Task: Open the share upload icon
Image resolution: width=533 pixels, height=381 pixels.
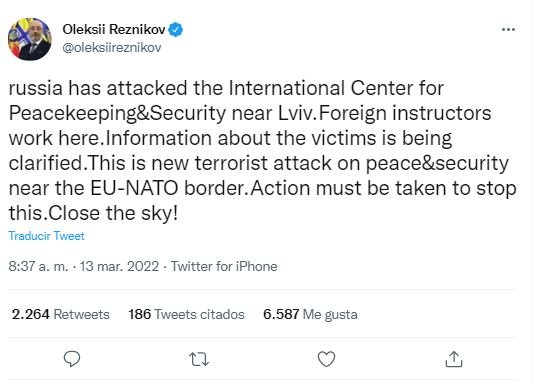Action: (454, 359)
